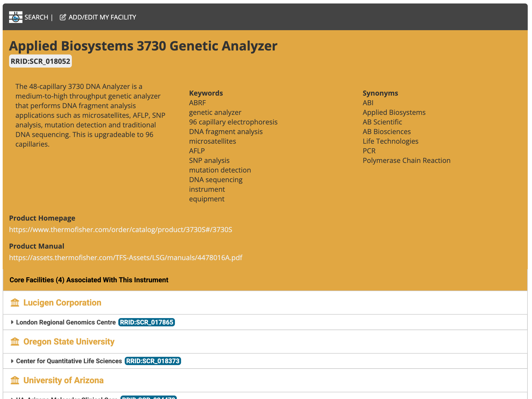Image resolution: width=532 pixels, height=399 pixels.
Task: Open the thermofisher product homepage link
Action: coord(120,230)
